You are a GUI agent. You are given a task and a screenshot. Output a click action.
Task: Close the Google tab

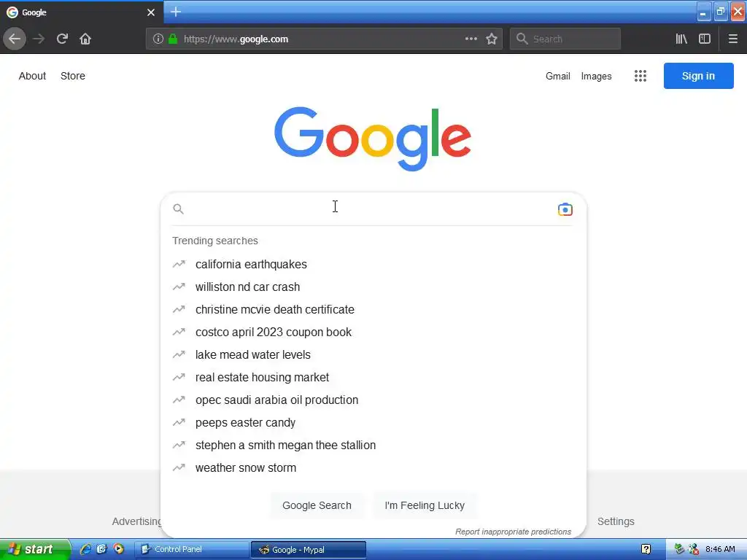pyautogui.click(x=151, y=12)
